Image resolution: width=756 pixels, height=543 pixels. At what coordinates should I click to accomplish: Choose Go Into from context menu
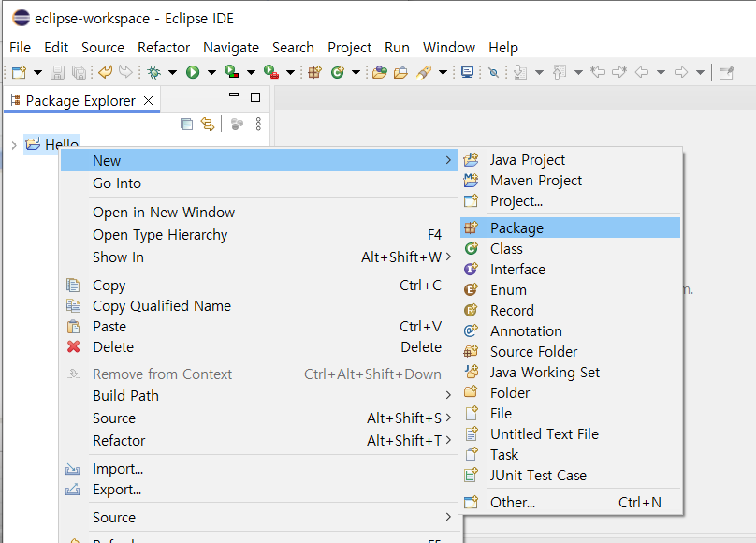(259, 183)
